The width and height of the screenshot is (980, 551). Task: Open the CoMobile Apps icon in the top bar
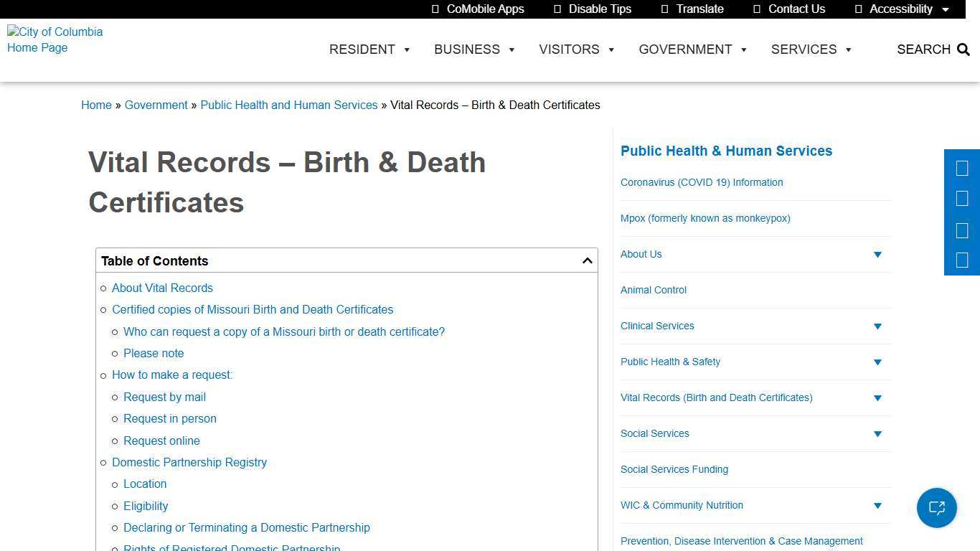436,9
